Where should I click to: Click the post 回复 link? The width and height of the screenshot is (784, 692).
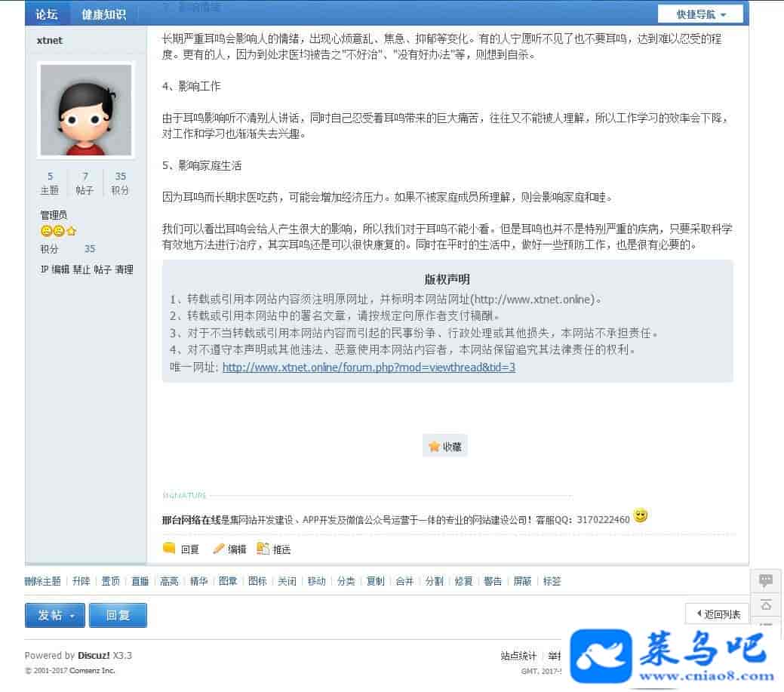pos(190,549)
